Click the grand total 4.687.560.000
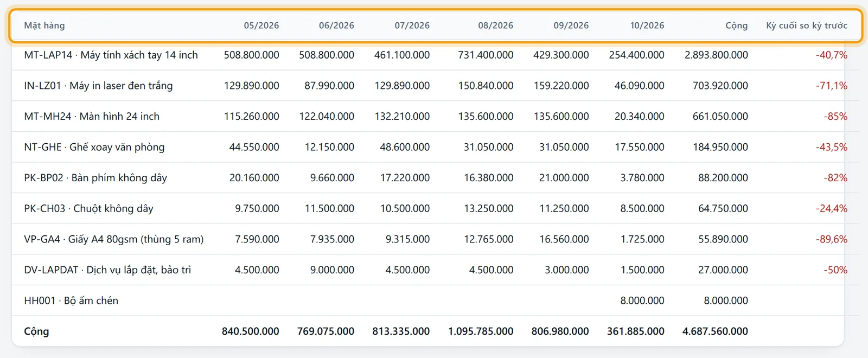The image size is (868, 358). pyautogui.click(x=715, y=331)
